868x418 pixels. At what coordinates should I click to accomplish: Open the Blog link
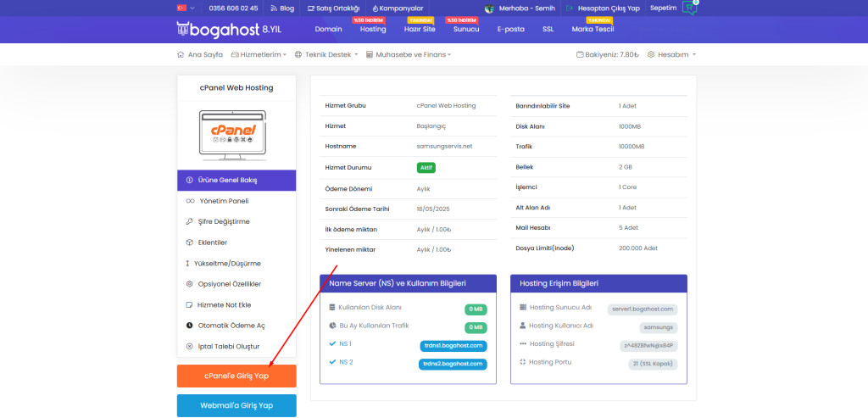[x=282, y=8]
